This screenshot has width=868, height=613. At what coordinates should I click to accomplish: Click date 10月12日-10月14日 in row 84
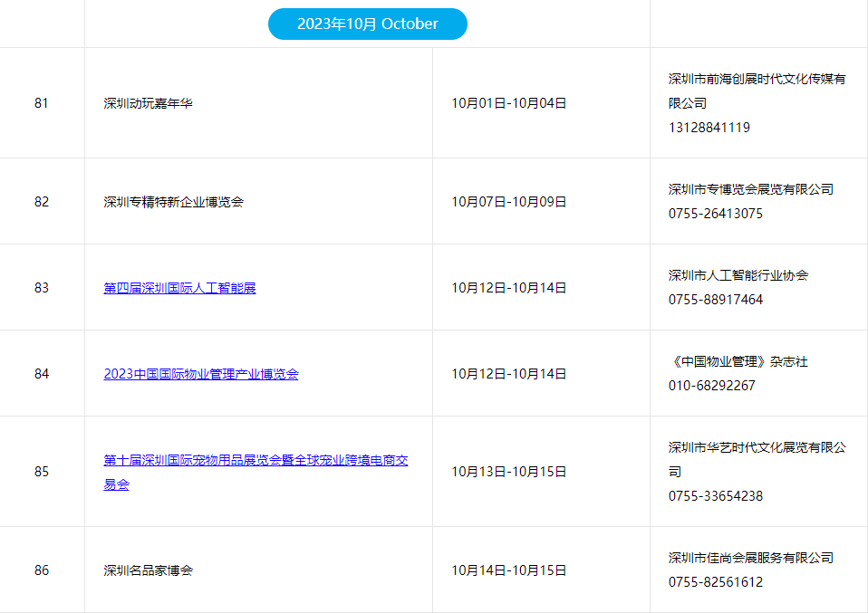tap(508, 374)
